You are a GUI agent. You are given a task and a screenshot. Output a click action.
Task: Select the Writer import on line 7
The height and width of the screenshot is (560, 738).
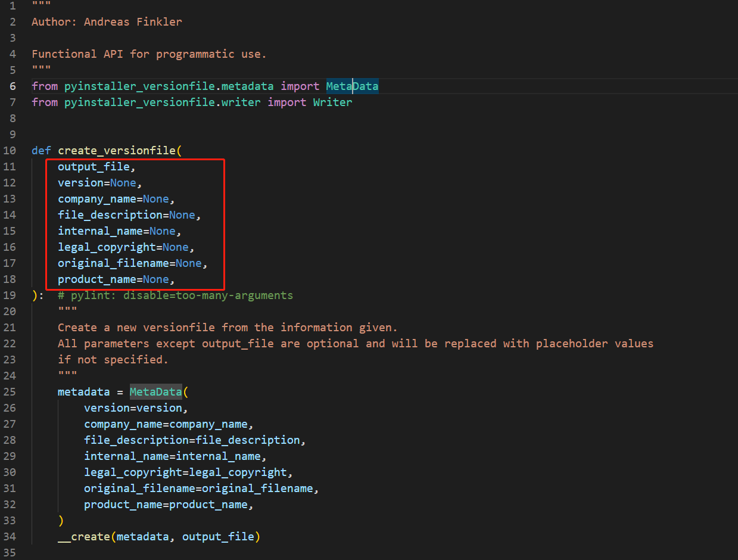pos(332,102)
